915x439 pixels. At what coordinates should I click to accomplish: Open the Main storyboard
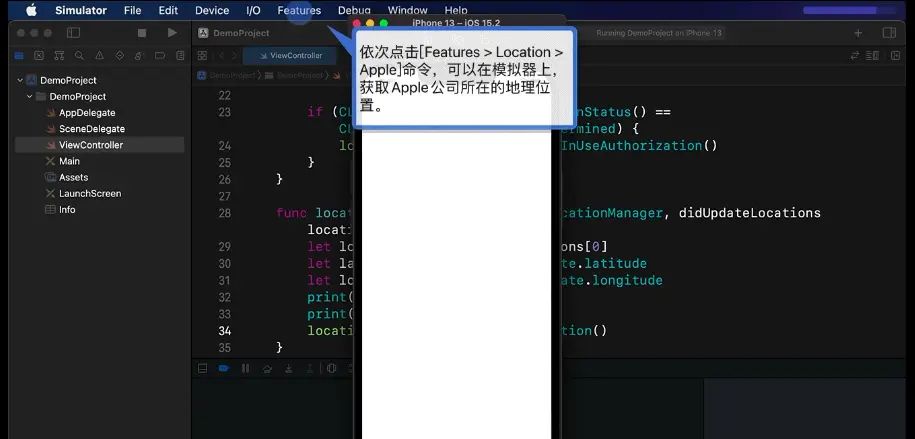tap(69, 161)
